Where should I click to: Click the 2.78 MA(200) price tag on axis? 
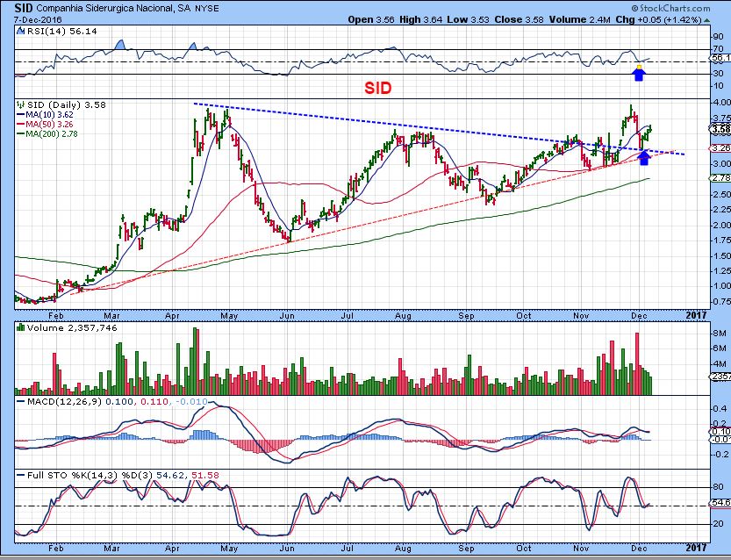click(x=720, y=178)
